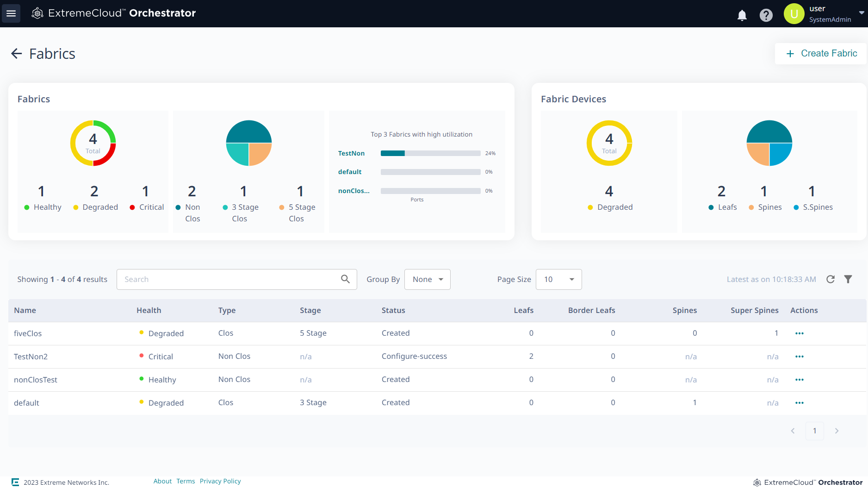Go to next page of results
This screenshot has width=868, height=488.
837,431
